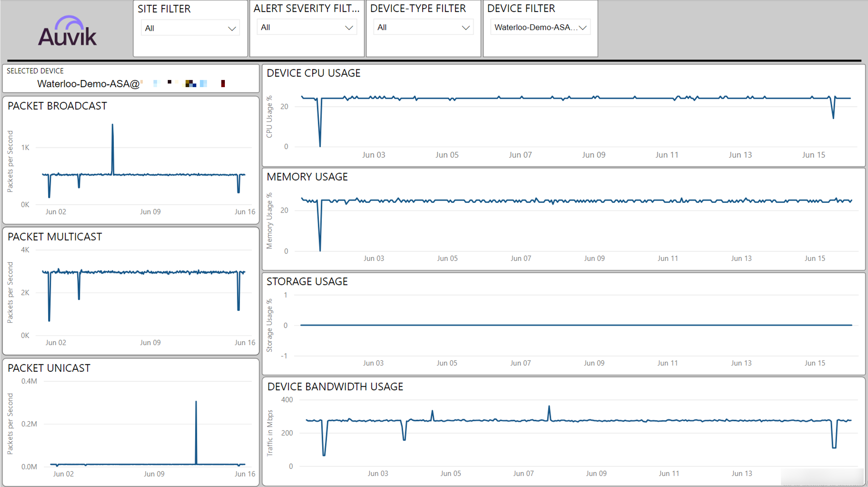
Task: Click the Memory Usage % axis title
Action: [269, 221]
